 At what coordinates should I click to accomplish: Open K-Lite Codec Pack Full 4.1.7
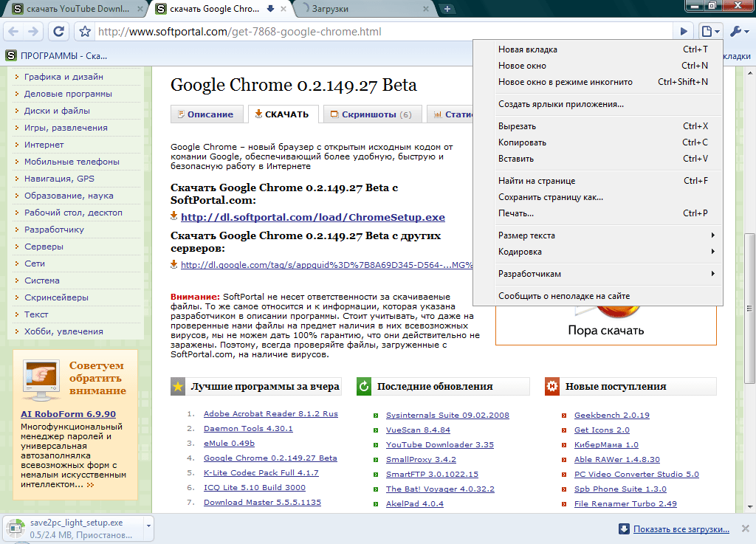click(261, 472)
